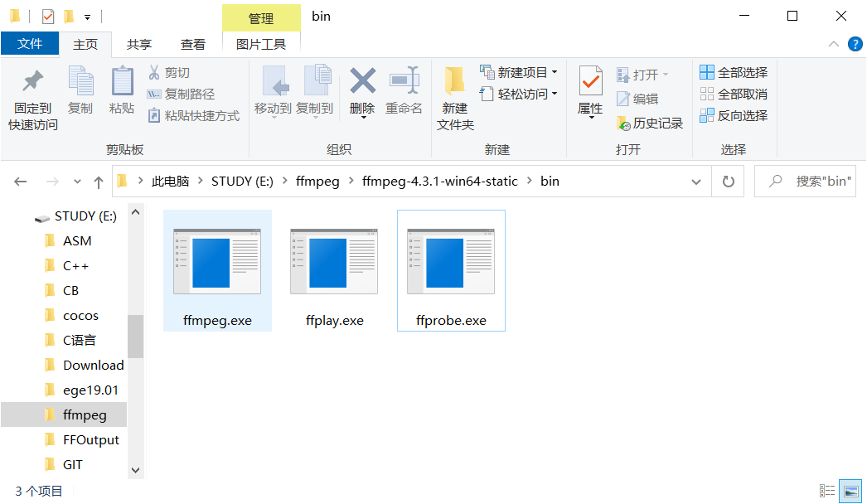The width and height of the screenshot is (867, 504).
Task: Expand chevron after 此电脑 breadcrumb
Action: point(200,182)
